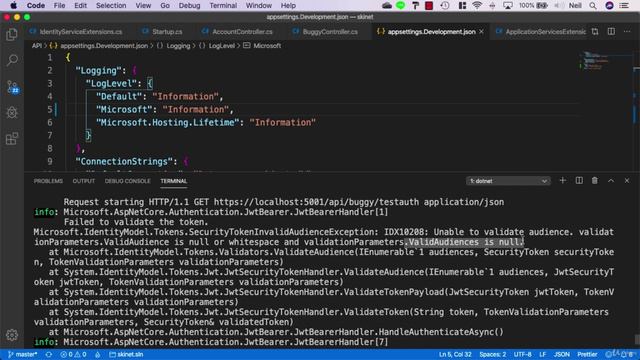Open the Edit menu
Viewport: 640px width, 360px height.
pos(80,5)
